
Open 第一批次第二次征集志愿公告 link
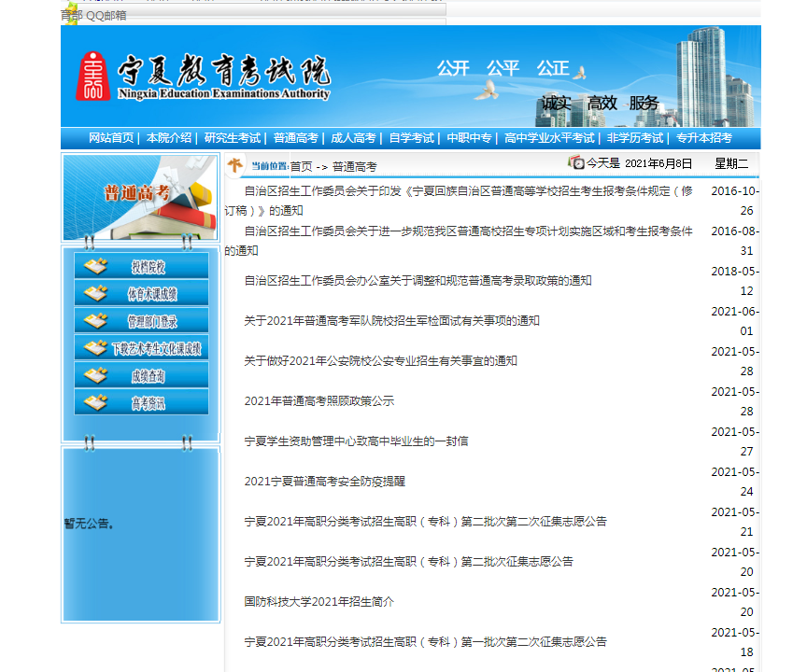pos(426,641)
